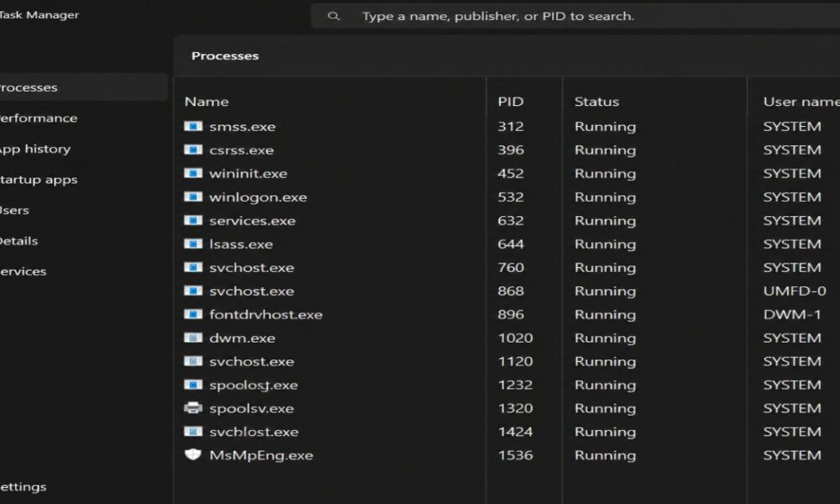Click the dwm.exe process icon
Screen dimensions: 840x504
(193, 338)
